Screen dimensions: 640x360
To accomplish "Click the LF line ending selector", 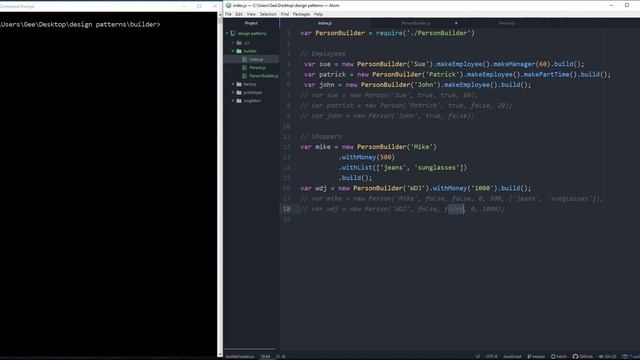I will click(478, 356).
